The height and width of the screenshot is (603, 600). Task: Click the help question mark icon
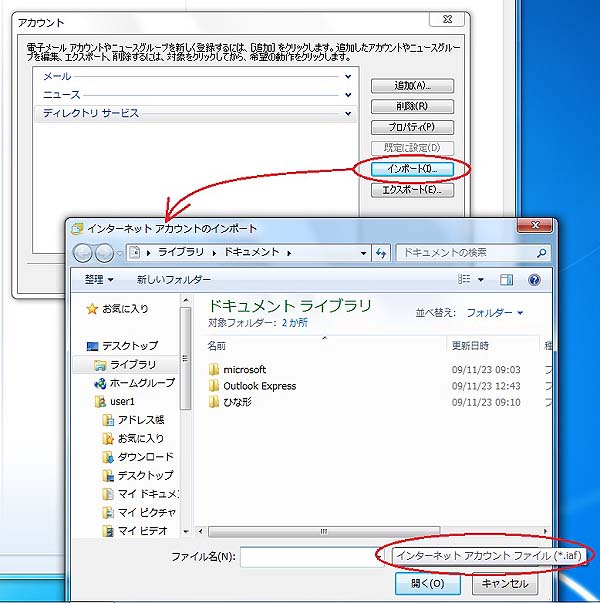click(x=534, y=280)
